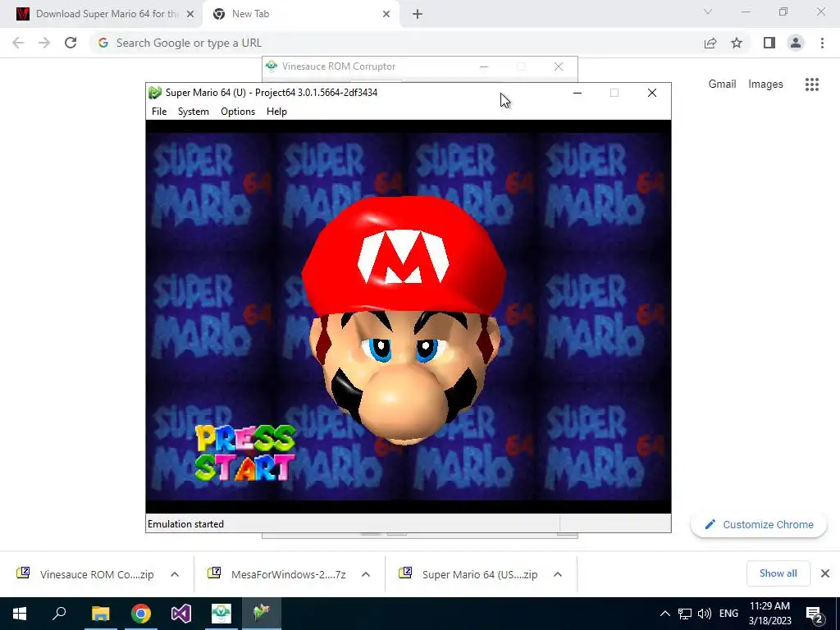Go back in Chrome
The height and width of the screenshot is (630, 840).
coord(18,43)
